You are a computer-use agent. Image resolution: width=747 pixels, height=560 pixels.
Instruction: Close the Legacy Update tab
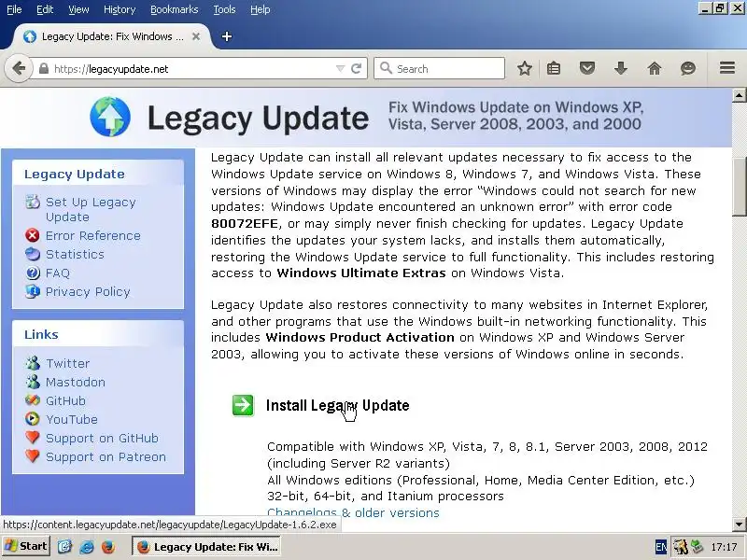(x=196, y=36)
